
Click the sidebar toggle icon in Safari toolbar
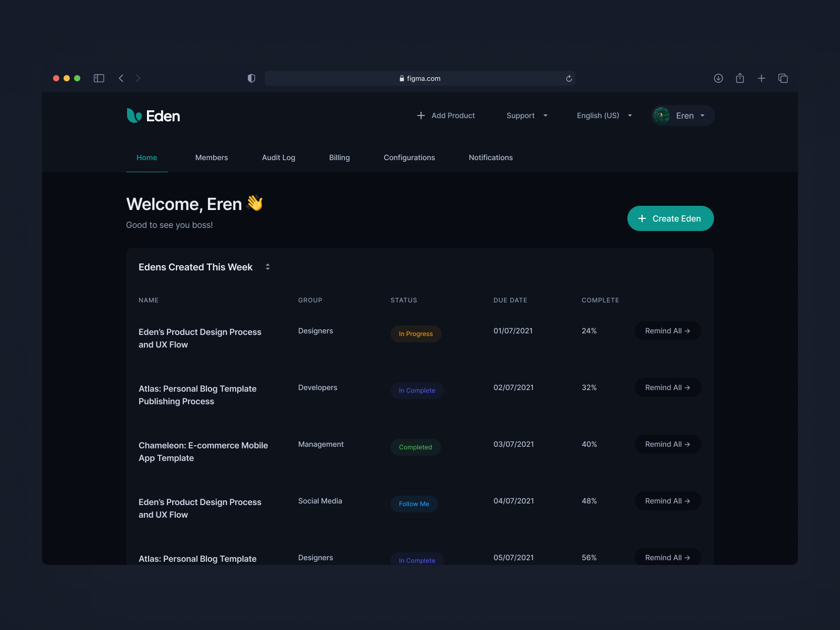(99, 78)
